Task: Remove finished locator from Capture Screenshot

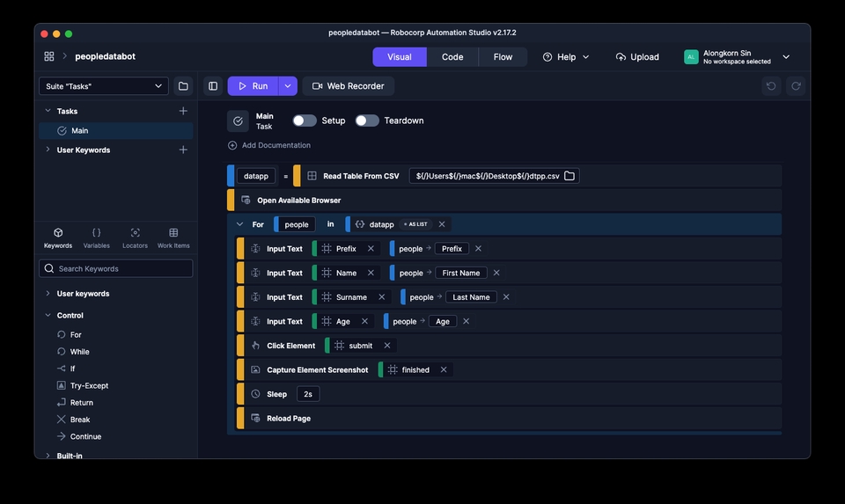Action: [x=444, y=370]
